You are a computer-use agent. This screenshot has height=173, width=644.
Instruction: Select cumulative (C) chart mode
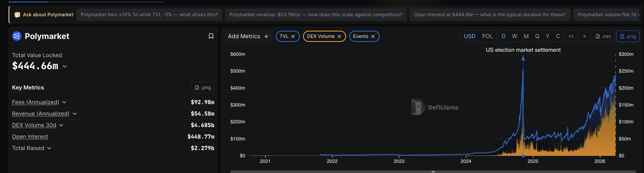pos(558,36)
